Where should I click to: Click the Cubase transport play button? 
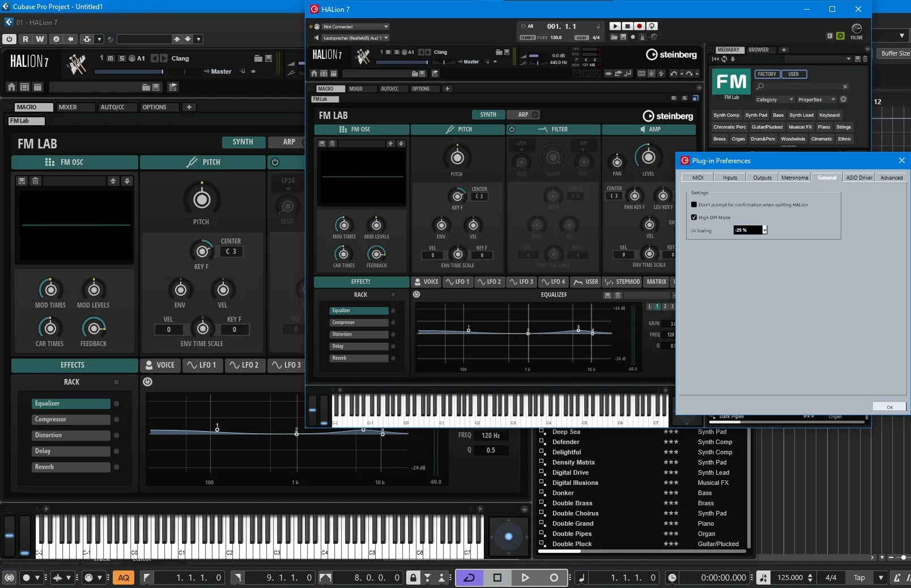(x=525, y=578)
